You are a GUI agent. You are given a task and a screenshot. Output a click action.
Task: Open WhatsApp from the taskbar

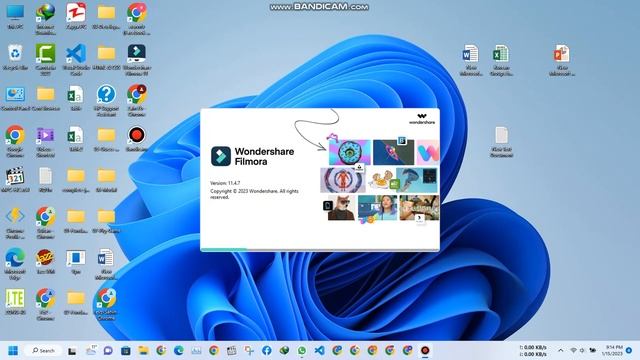(302, 351)
